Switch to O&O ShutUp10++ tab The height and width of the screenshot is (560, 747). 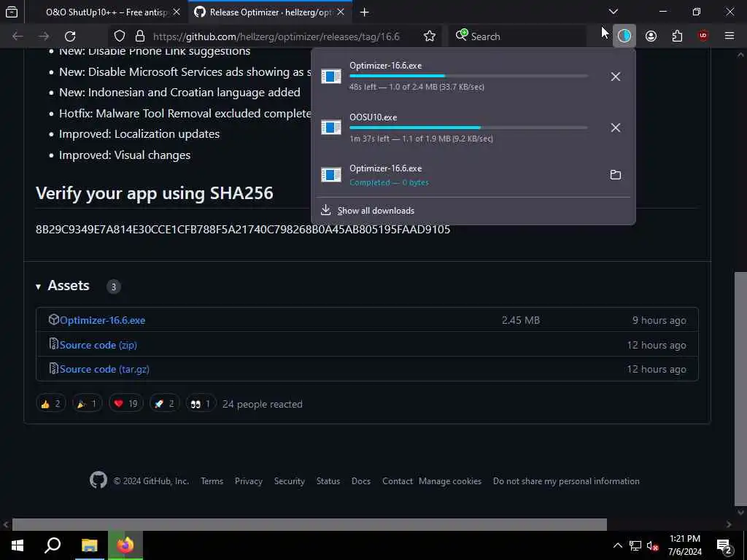(107, 12)
